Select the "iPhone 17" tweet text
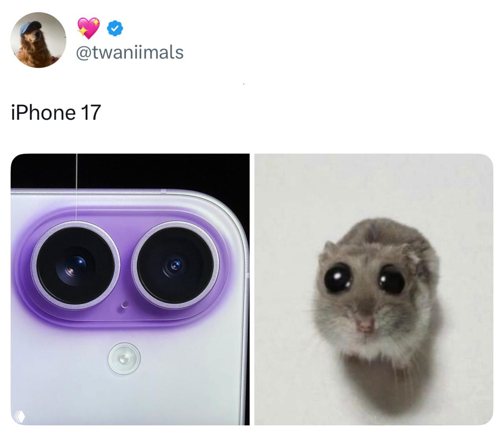Screen dimensions: 504x436 pyautogui.click(x=56, y=113)
